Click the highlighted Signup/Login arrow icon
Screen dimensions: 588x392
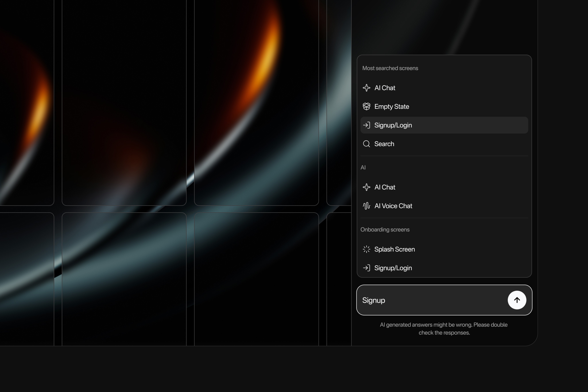coord(366,125)
